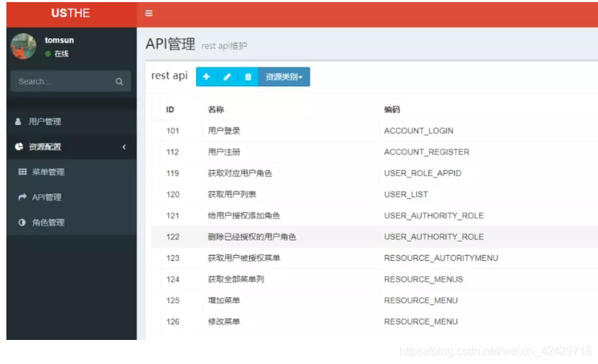The width and height of the screenshot is (598, 364).
Task: Click the Search input field
Action: click(x=71, y=81)
